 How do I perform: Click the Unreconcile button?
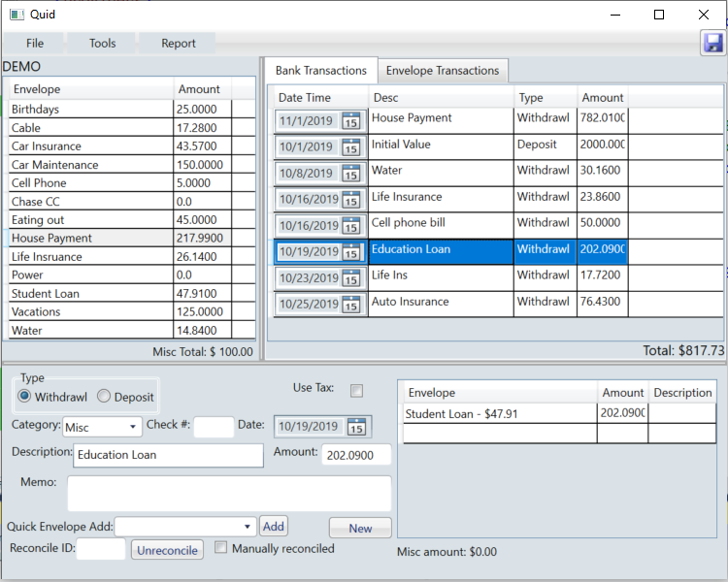(168, 550)
